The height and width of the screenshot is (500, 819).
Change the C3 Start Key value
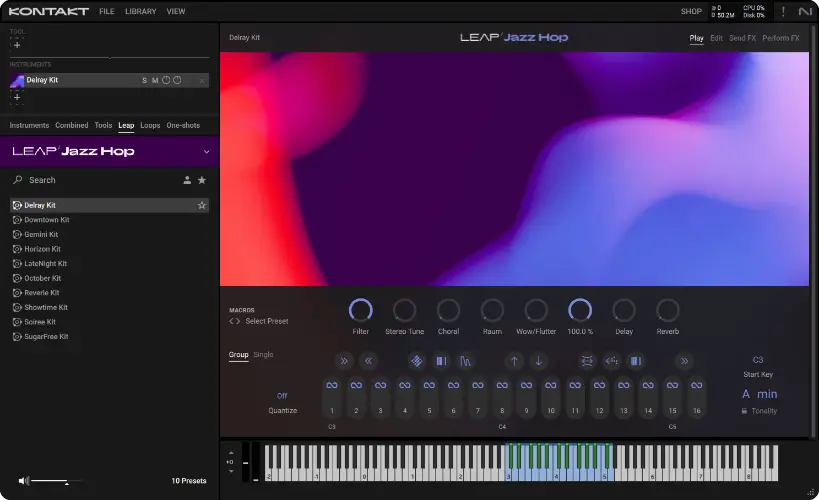[758, 360]
